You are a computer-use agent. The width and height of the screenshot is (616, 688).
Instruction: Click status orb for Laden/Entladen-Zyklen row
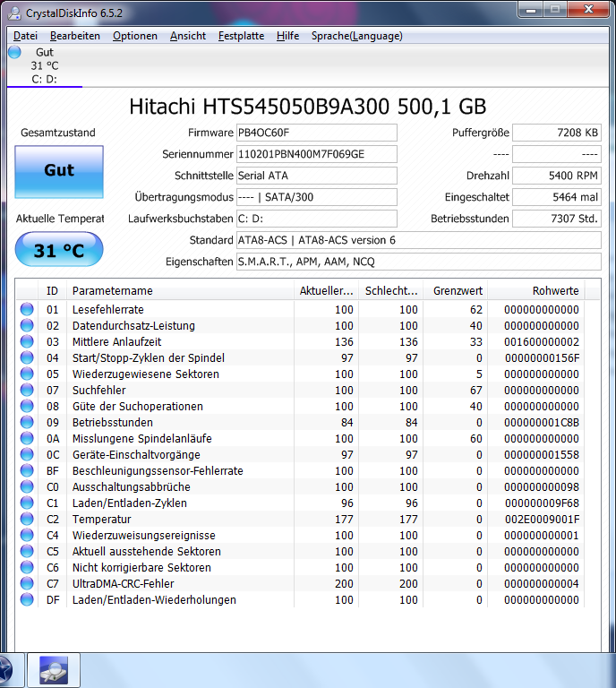[27, 503]
